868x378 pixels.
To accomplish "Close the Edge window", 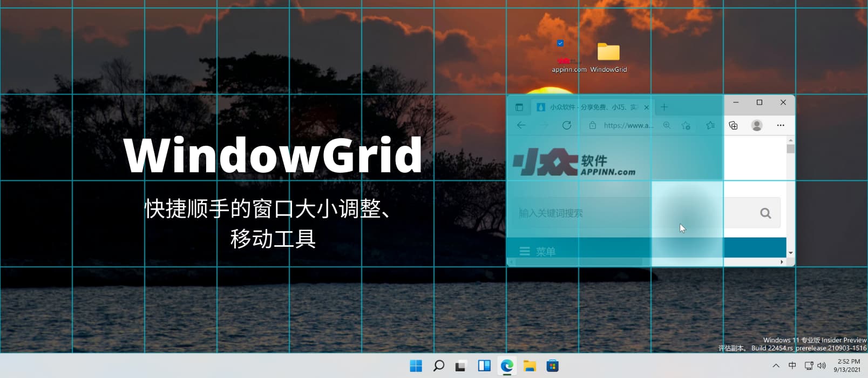I will click(x=783, y=103).
